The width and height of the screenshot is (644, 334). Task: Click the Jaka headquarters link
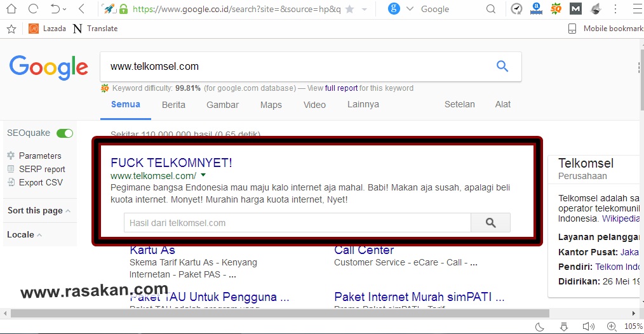pyautogui.click(x=629, y=252)
